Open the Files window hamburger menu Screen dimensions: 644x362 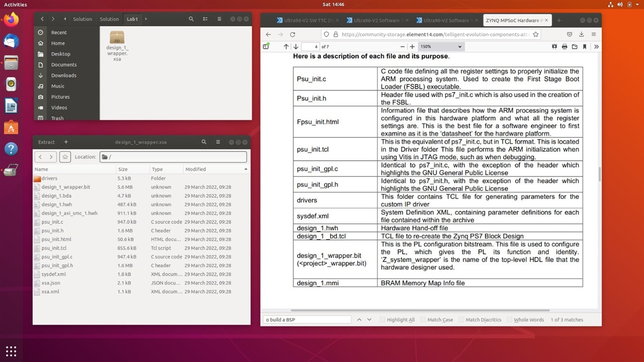[219, 19]
